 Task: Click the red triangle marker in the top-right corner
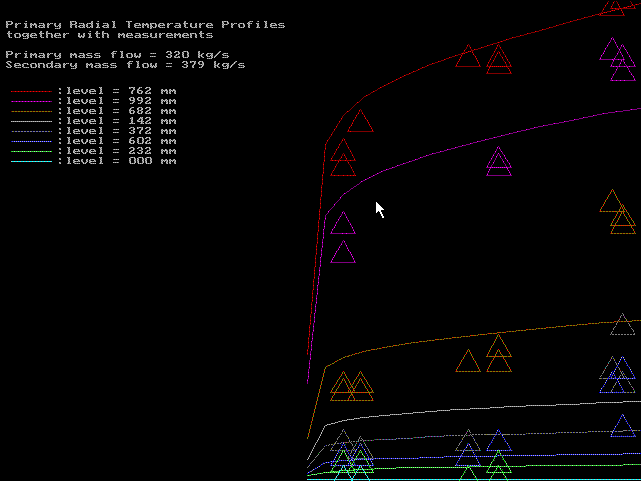tap(612, 8)
